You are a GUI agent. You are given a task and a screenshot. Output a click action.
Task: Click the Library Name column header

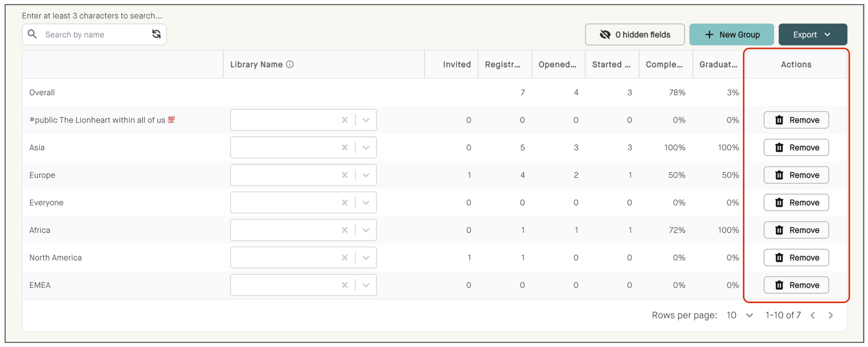pos(256,64)
